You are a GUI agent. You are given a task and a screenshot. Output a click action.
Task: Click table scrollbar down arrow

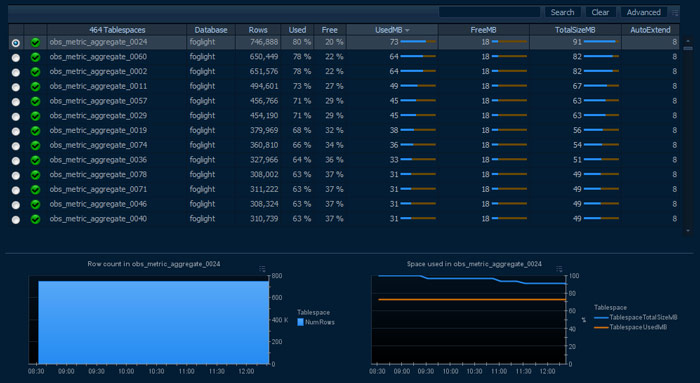click(x=688, y=231)
